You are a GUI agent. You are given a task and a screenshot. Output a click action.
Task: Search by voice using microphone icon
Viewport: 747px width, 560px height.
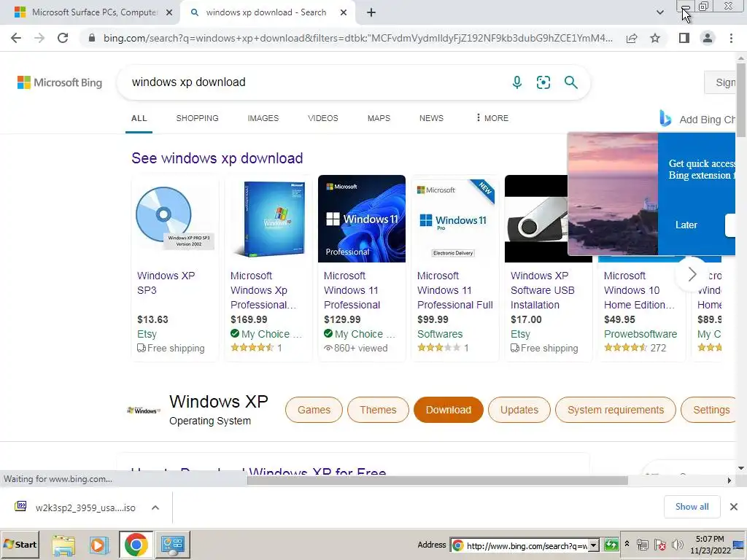(517, 82)
